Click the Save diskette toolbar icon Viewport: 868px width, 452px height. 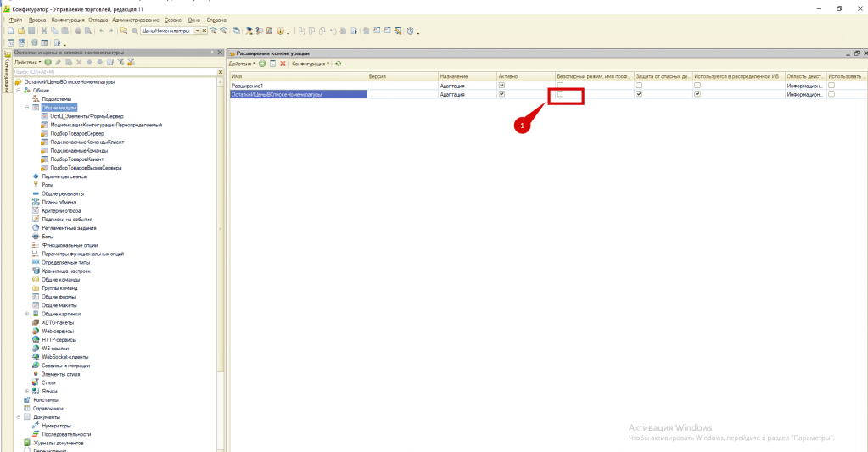pos(31,31)
